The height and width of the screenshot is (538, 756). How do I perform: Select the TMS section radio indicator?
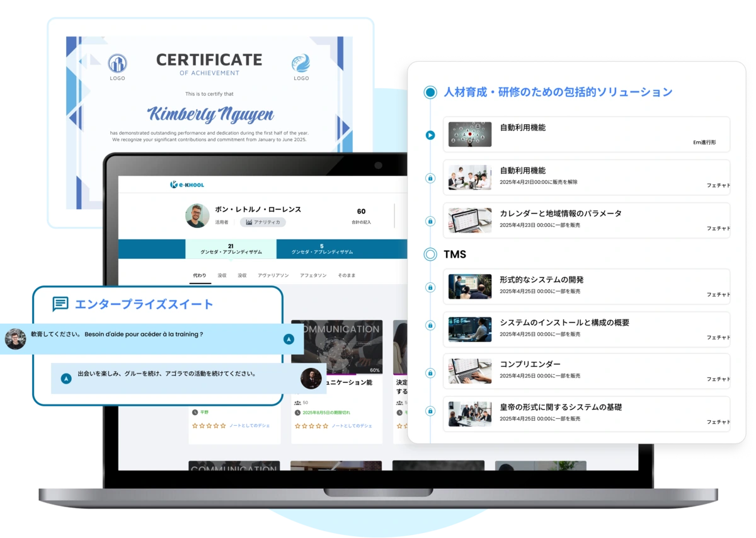pyautogui.click(x=429, y=255)
